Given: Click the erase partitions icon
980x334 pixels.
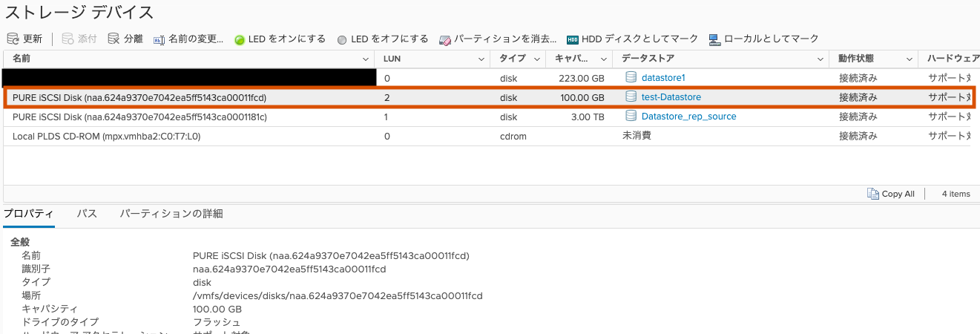Looking at the screenshot, I should pyautogui.click(x=445, y=39).
